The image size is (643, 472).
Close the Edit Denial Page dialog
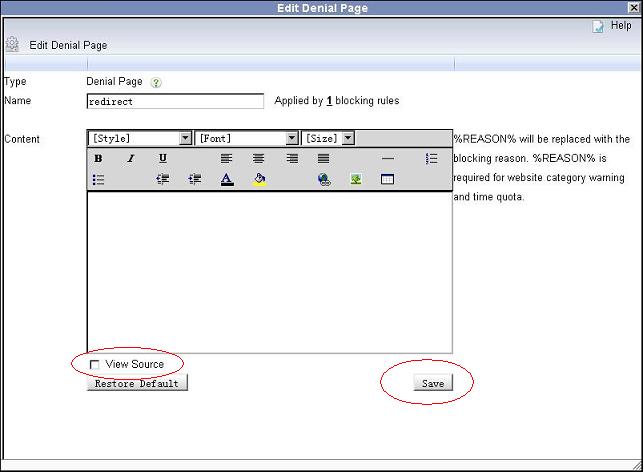click(634, 7)
